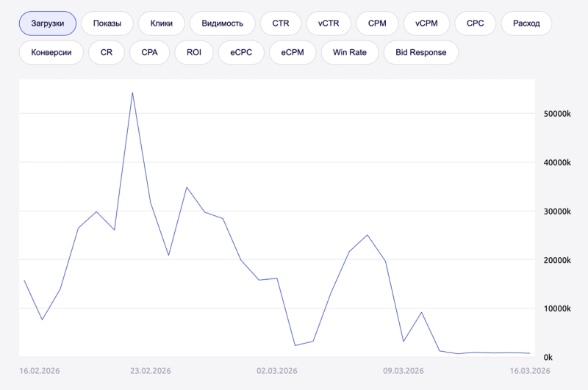The width and height of the screenshot is (588, 390).
Task: Select the Видимость metric
Action: tap(223, 24)
